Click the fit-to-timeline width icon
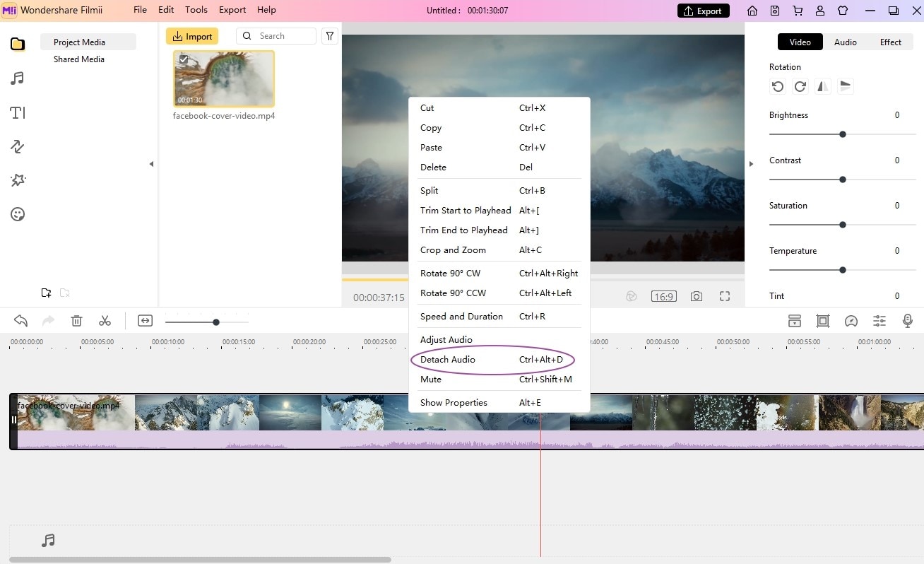 145,321
